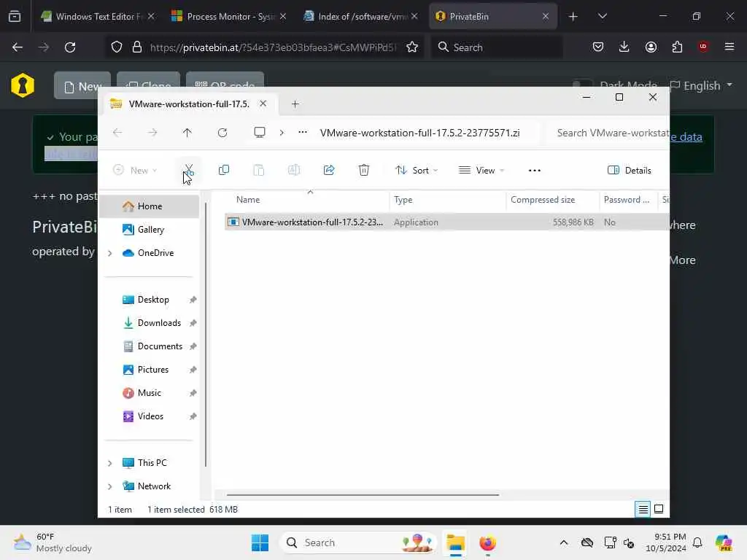This screenshot has height=560, width=747.
Task: Expand the This PC tree node
Action: pos(110,463)
